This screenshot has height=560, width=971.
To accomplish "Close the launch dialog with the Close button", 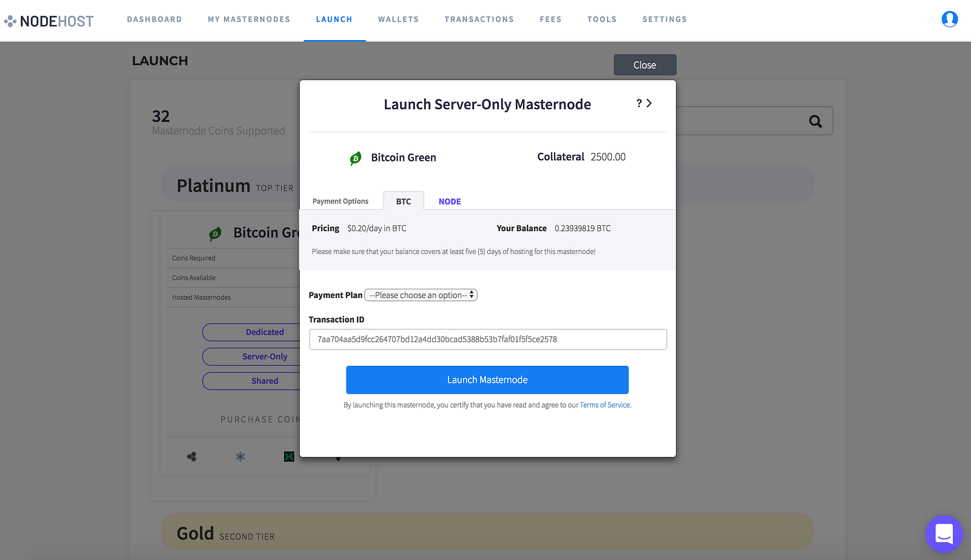I will click(x=645, y=65).
